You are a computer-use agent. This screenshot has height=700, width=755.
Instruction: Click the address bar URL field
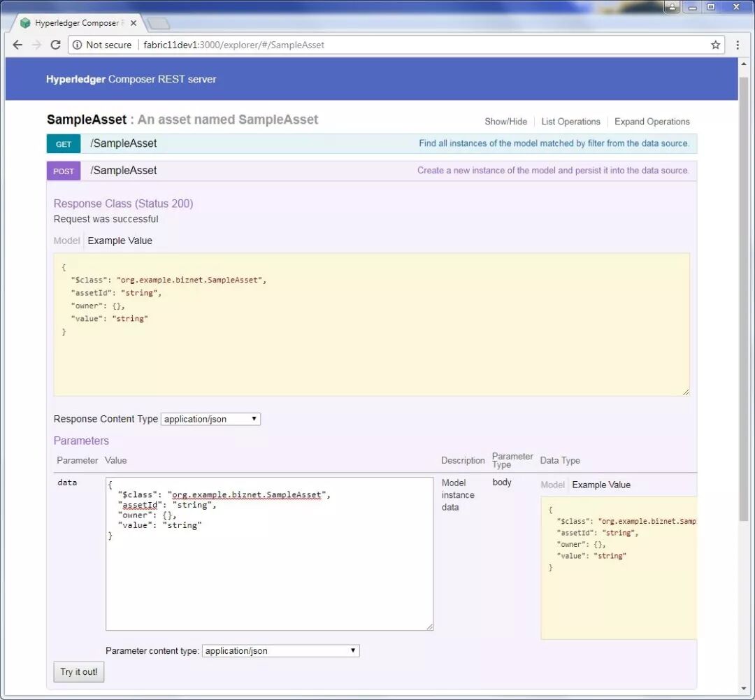point(395,45)
